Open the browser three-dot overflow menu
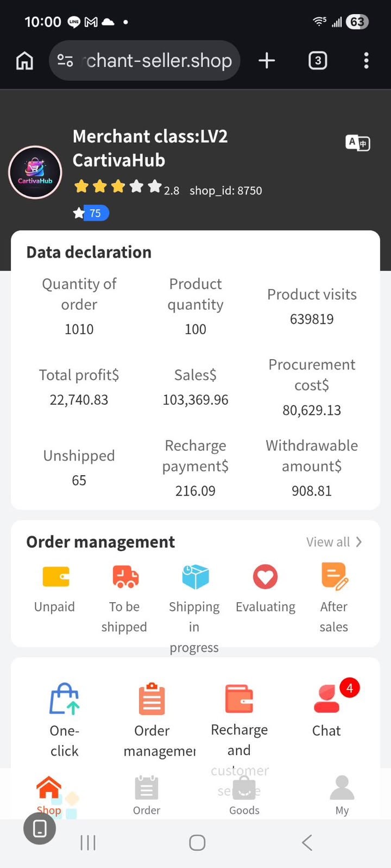The width and height of the screenshot is (391, 868). point(367,60)
